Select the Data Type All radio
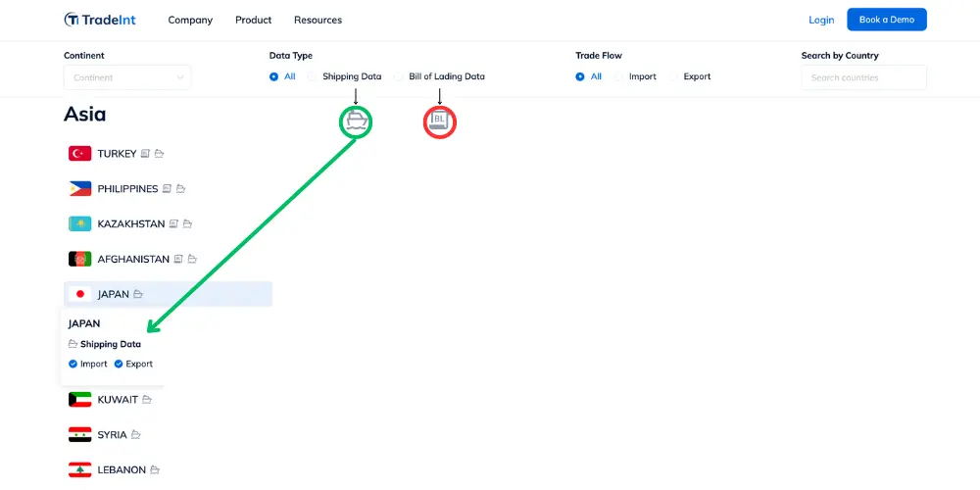 273,76
